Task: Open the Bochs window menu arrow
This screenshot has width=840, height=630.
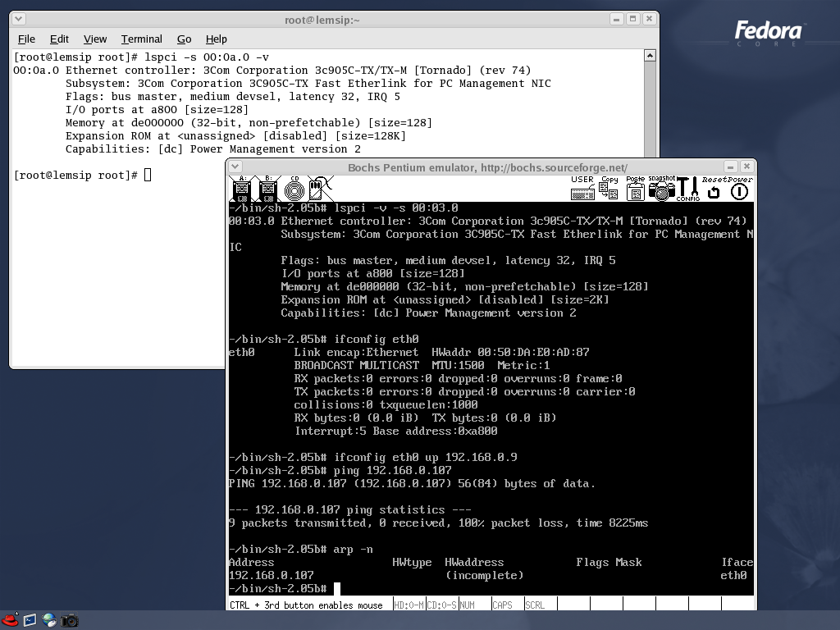Action: click(x=235, y=167)
